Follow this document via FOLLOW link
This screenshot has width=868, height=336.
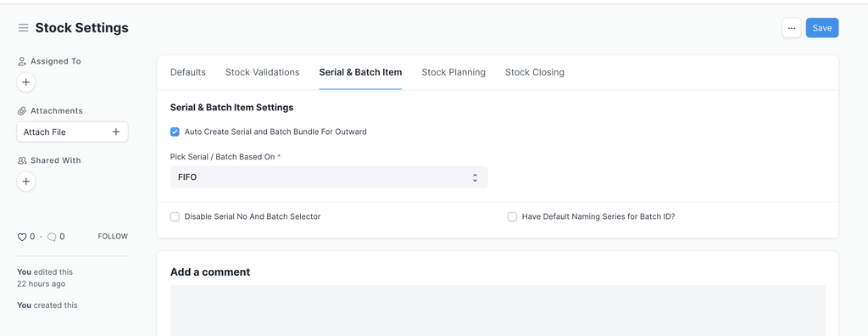pyautogui.click(x=113, y=236)
